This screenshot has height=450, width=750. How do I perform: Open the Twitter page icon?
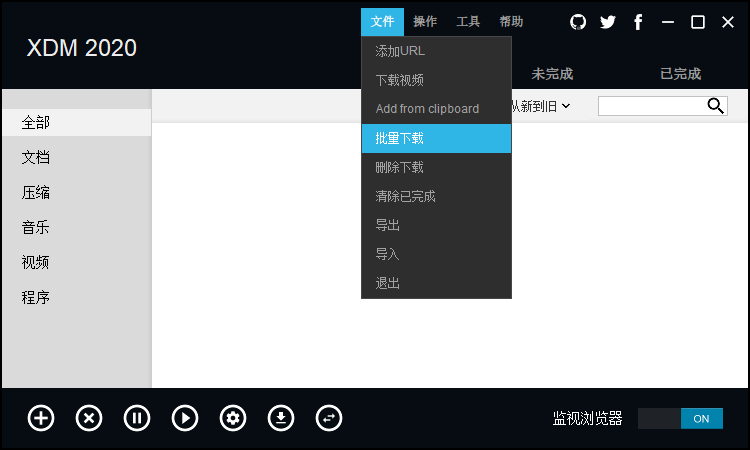(608, 22)
